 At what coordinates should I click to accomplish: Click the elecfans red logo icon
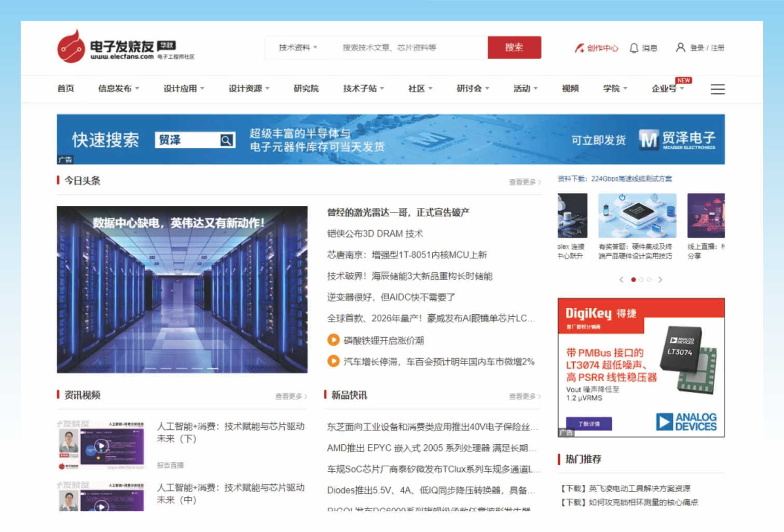(x=71, y=47)
